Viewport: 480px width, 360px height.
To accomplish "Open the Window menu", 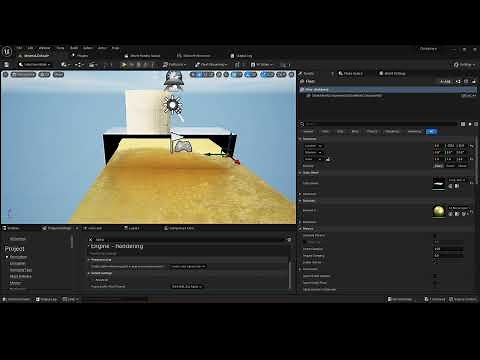I will 44,48.
